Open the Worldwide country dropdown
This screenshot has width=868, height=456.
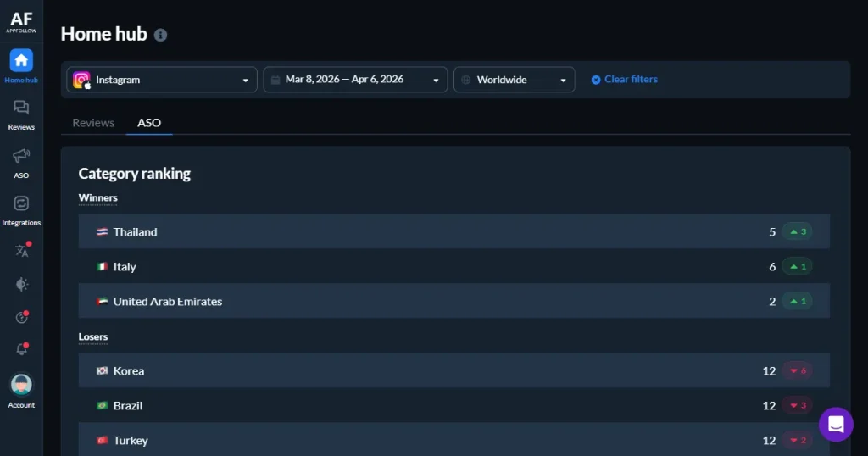point(515,80)
